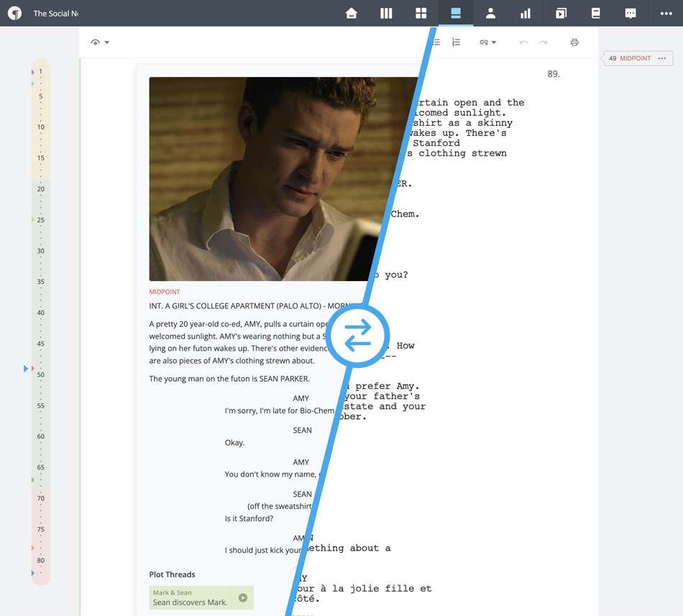Image resolution: width=683 pixels, height=616 pixels.
Task: Jump to scene 35 on the timeline
Action: (40, 282)
